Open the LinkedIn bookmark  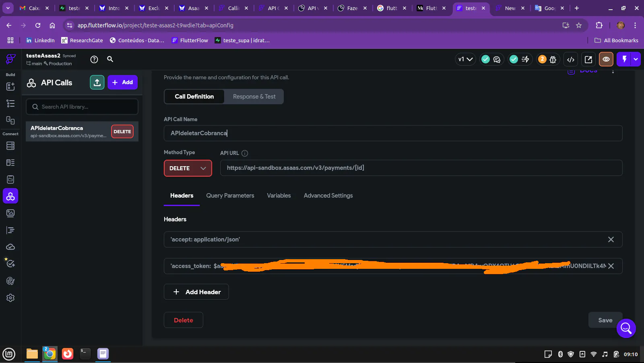pos(40,40)
